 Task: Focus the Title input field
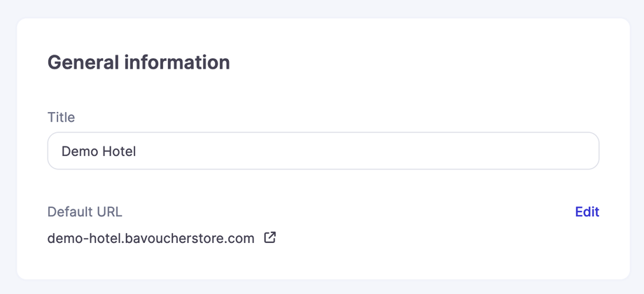point(323,151)
